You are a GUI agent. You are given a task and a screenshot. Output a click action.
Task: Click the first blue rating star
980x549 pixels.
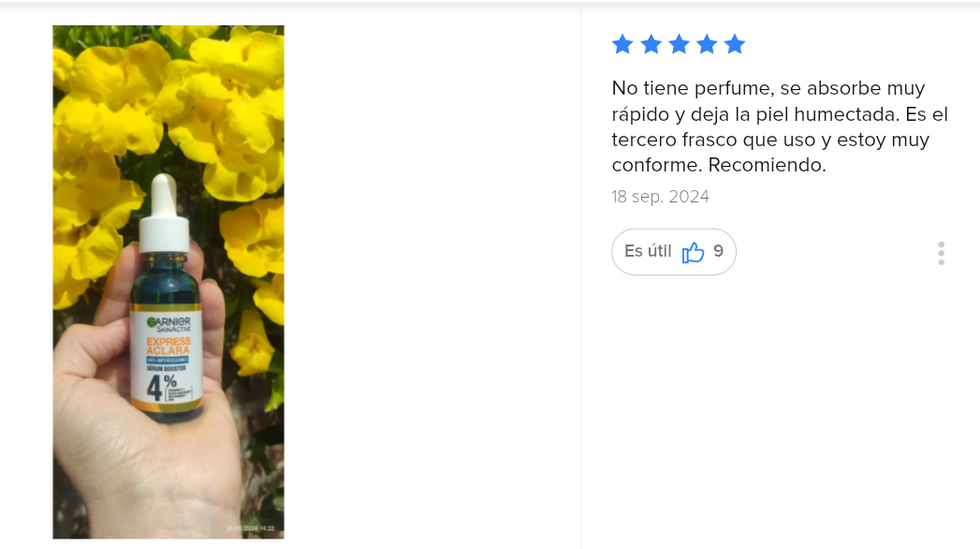pos(622,44)
